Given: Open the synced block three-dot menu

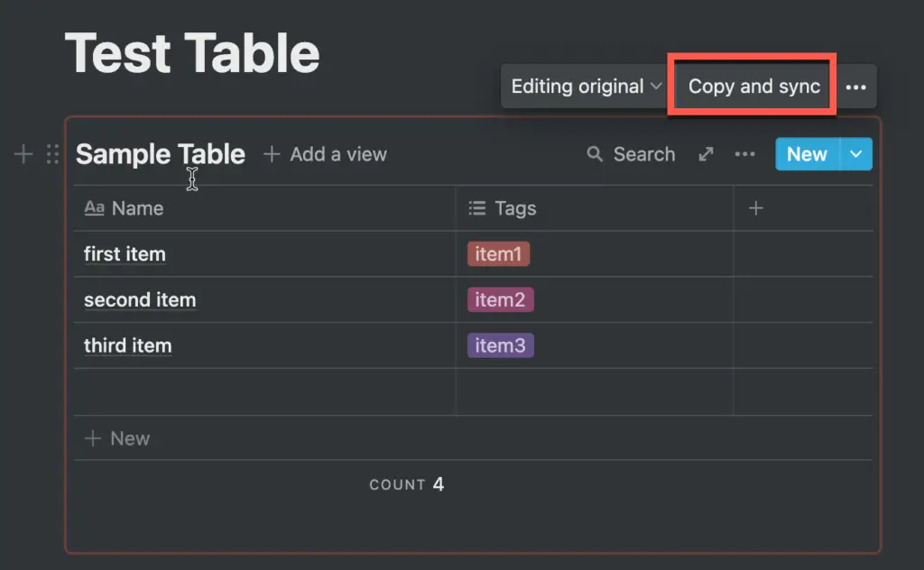Looking at the screenshot, I should tap(855, 87).
